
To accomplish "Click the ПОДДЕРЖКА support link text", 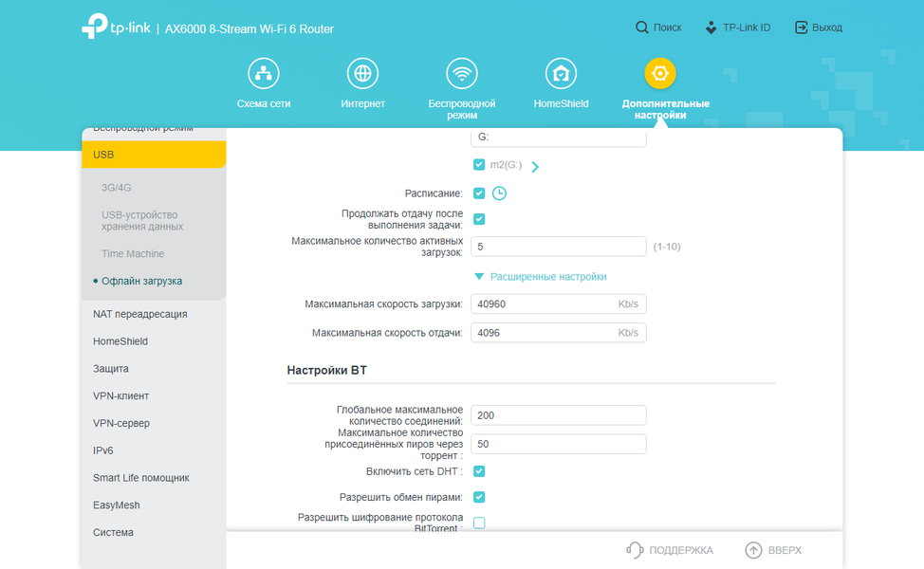I will pos(681,550).
